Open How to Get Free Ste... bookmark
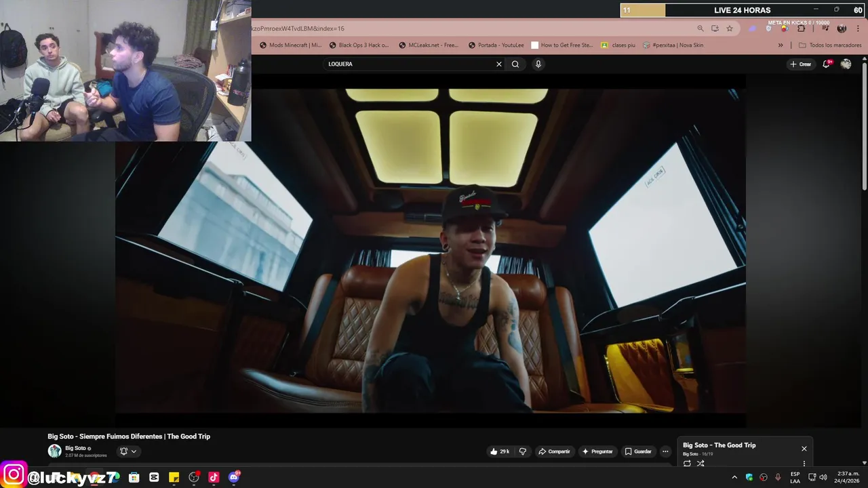The width and height of the screenshot is (868, 488). point(562,45)
